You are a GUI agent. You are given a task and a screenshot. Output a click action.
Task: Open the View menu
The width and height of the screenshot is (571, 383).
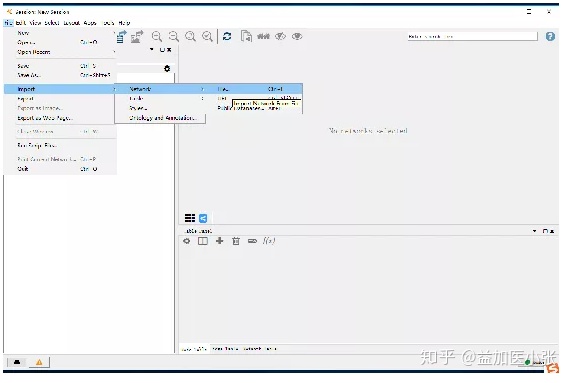tap(35, 23)
